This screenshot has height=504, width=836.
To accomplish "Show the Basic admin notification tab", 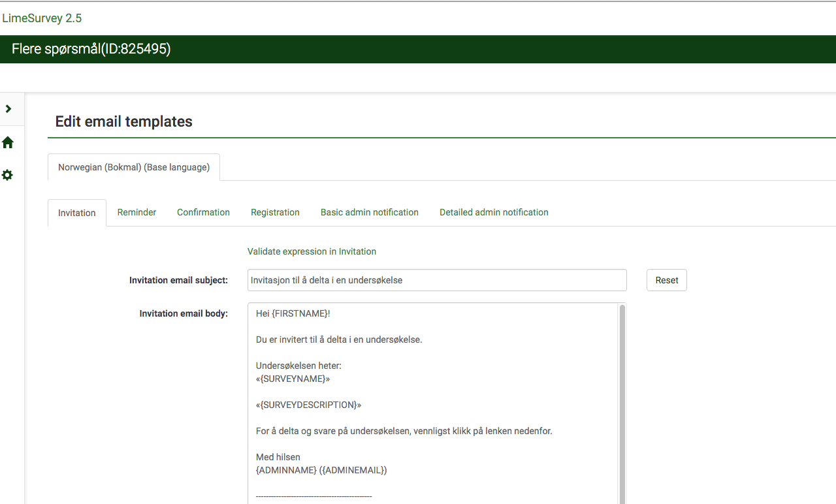I will coord(369,212).
